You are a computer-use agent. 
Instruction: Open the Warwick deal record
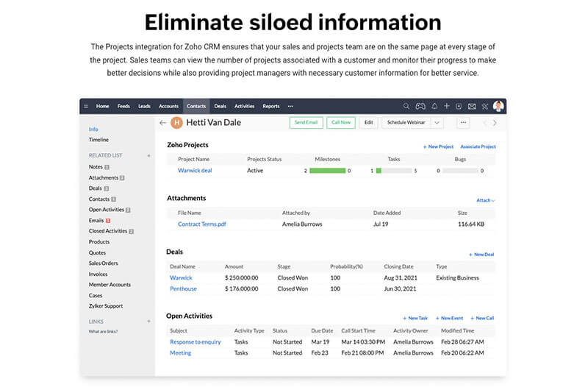point(181,277)
